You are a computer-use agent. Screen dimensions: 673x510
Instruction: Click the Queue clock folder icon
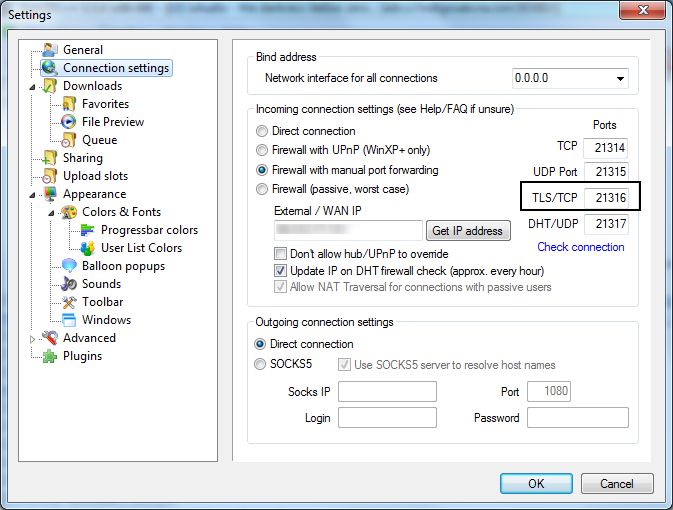69,140
